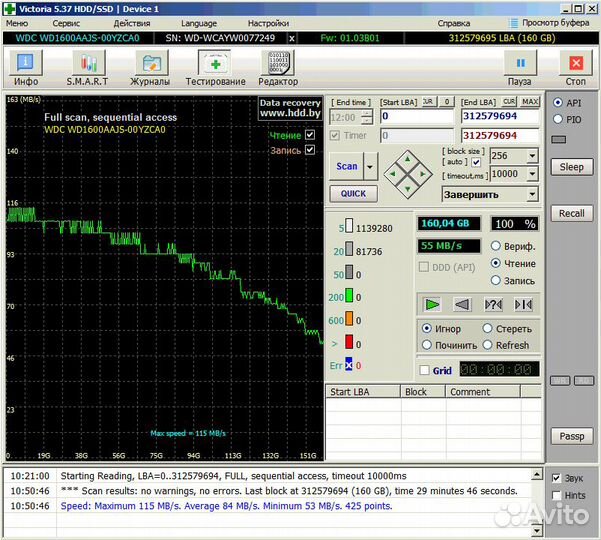
Task: Open the Завершить end-action dropdown
Action: (x=531, y=194)
